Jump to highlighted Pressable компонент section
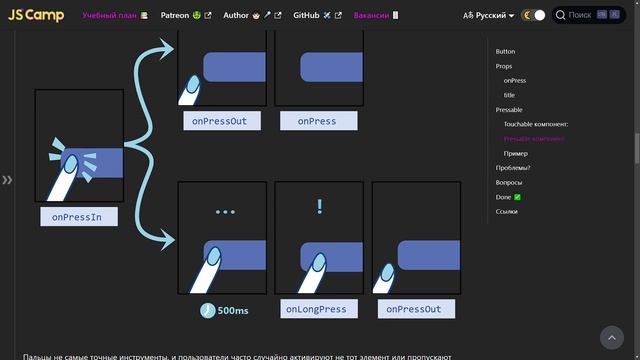640x360 pixels. coord(534,139)
